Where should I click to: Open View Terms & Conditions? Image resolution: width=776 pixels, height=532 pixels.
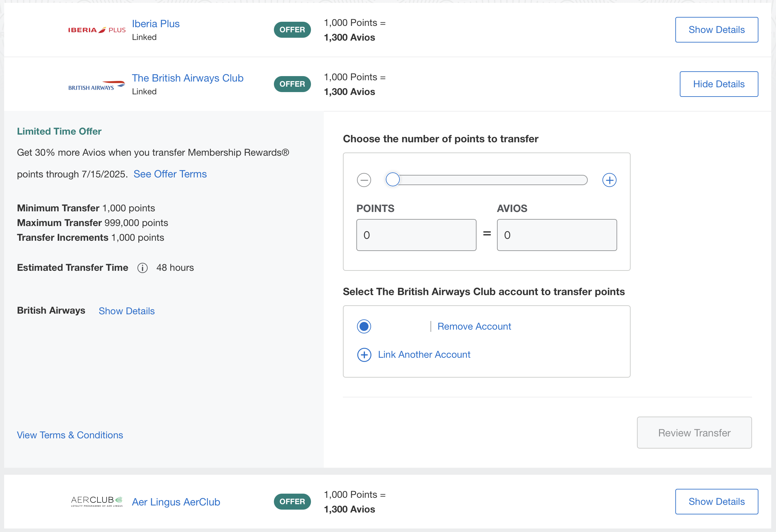[x=70, y=435]
